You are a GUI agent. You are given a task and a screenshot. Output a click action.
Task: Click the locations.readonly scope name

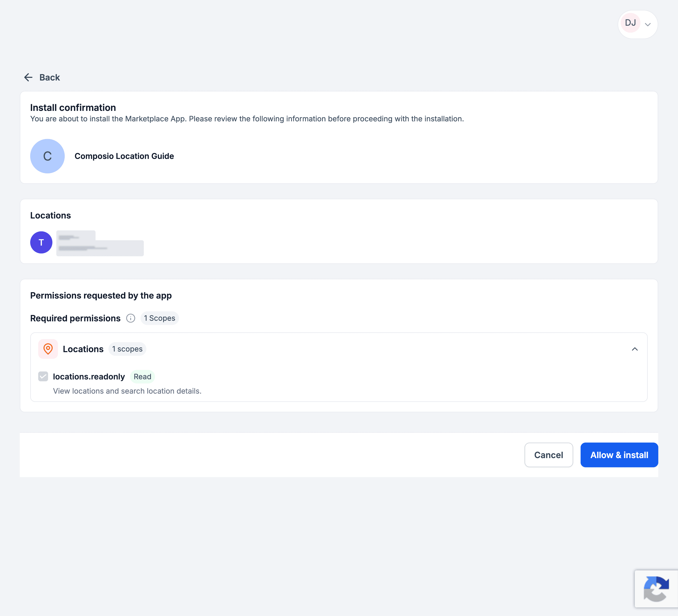point(89,376)
